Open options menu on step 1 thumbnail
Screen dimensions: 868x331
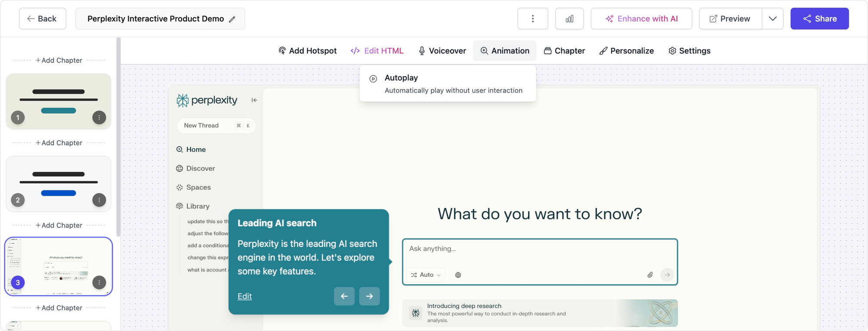click(99, 118)
